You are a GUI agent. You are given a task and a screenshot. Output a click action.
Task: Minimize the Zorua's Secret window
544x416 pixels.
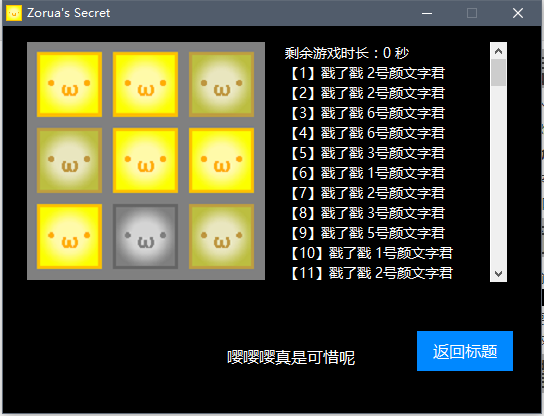click(427, 13)
